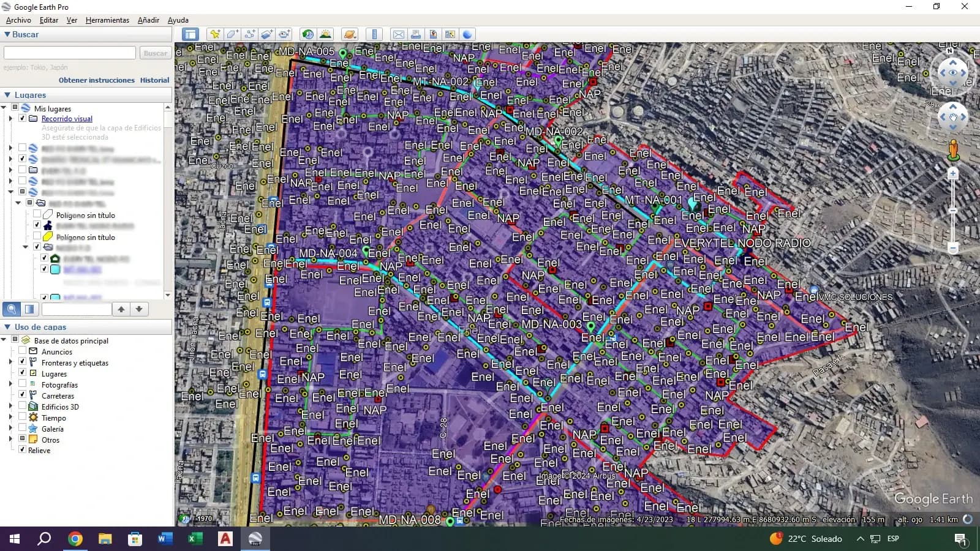Click the zoom slider track

coord(953,211)
